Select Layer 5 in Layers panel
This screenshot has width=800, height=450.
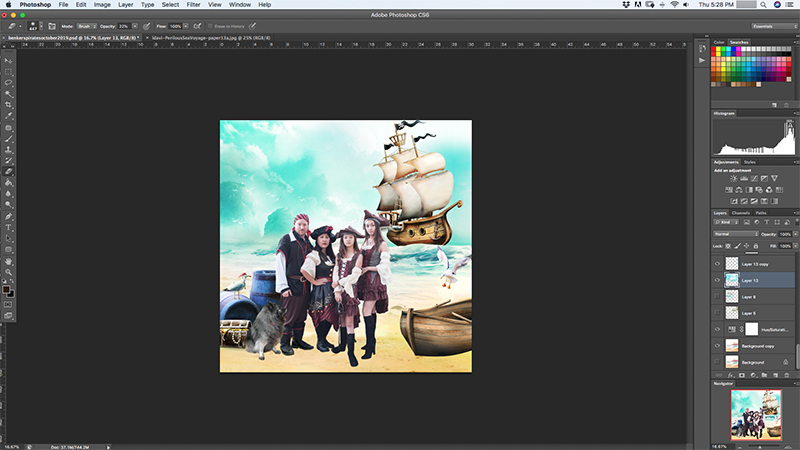[748, 313]
